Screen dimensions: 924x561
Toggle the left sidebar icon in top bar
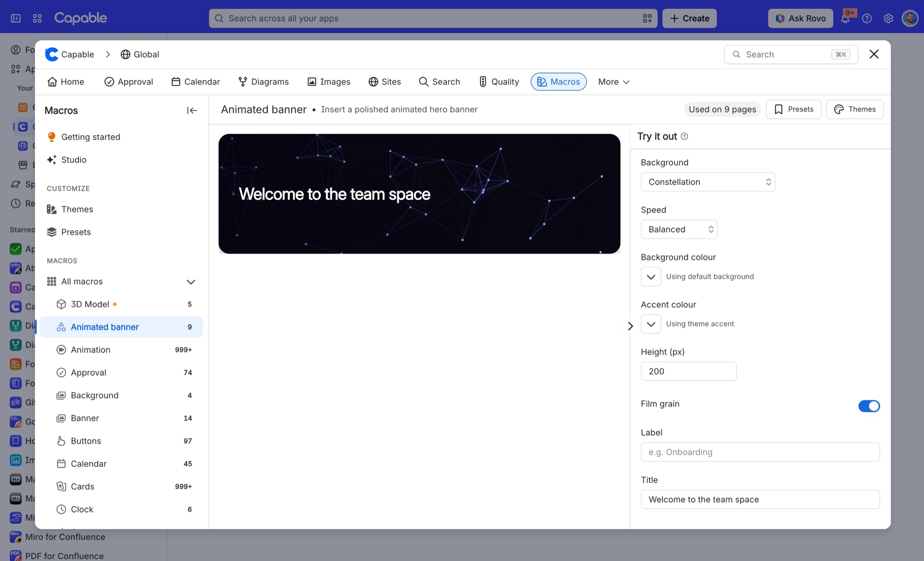[16, 18]
